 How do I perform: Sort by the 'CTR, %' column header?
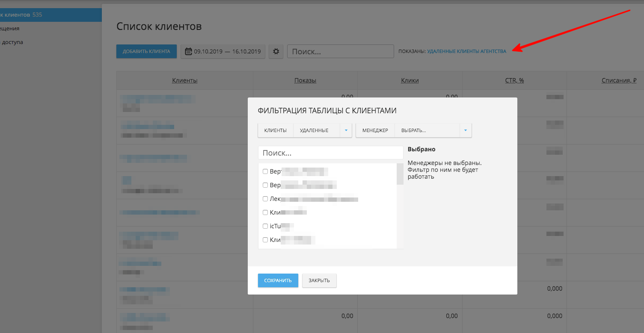(514, 80)
